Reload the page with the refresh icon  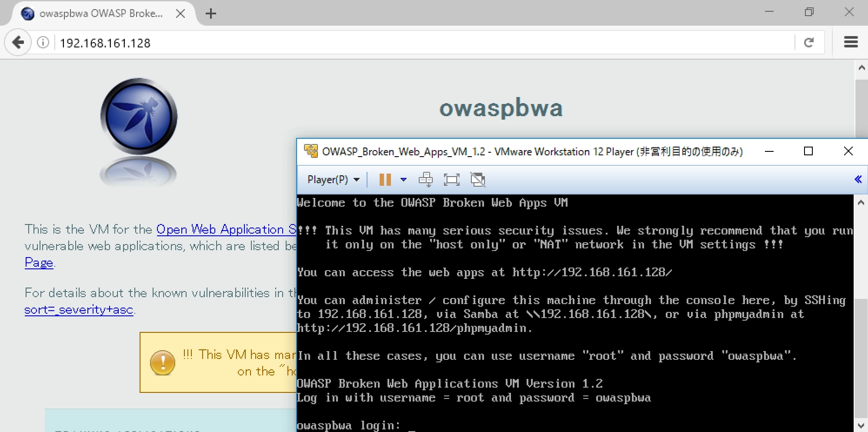coord(808,43)
